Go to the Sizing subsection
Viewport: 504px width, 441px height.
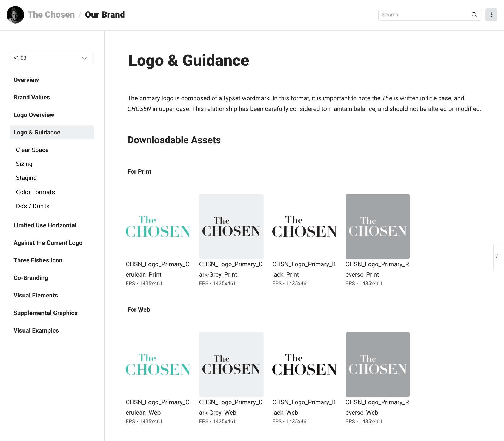[24, 164]
